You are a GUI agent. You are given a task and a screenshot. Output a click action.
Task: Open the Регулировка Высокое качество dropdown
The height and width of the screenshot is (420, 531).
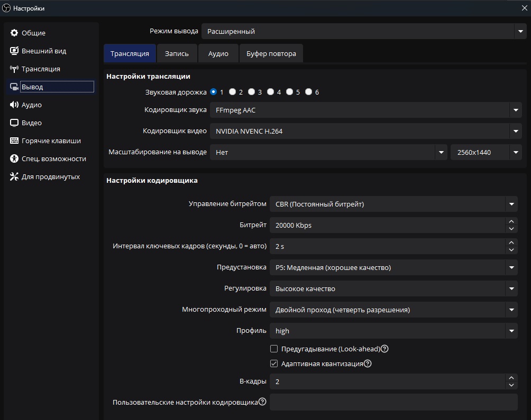393,288
